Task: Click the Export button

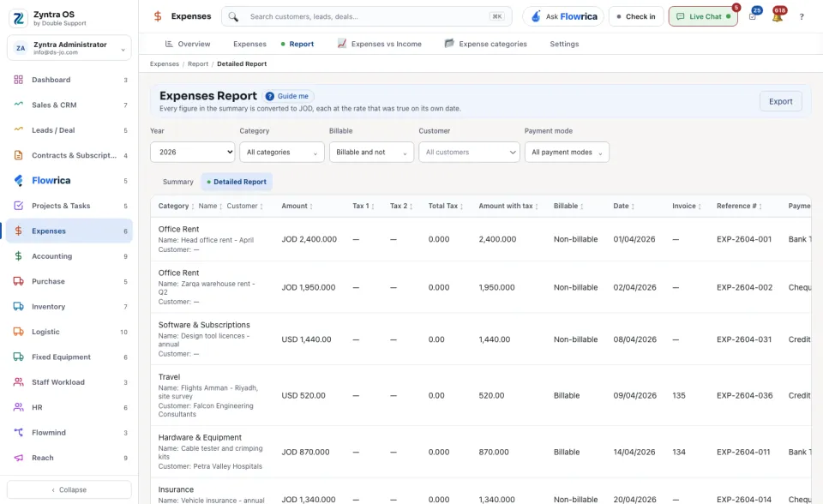Action: point(780,101)
